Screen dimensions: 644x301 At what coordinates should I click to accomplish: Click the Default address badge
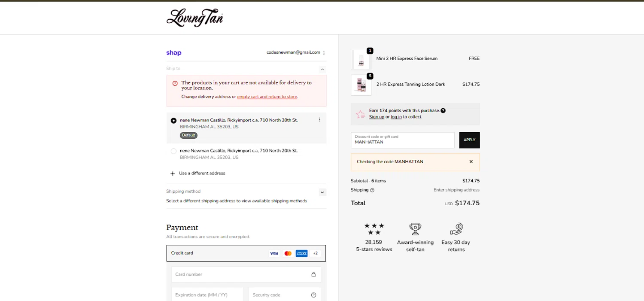pyautogui.click(x=188, y=135)
